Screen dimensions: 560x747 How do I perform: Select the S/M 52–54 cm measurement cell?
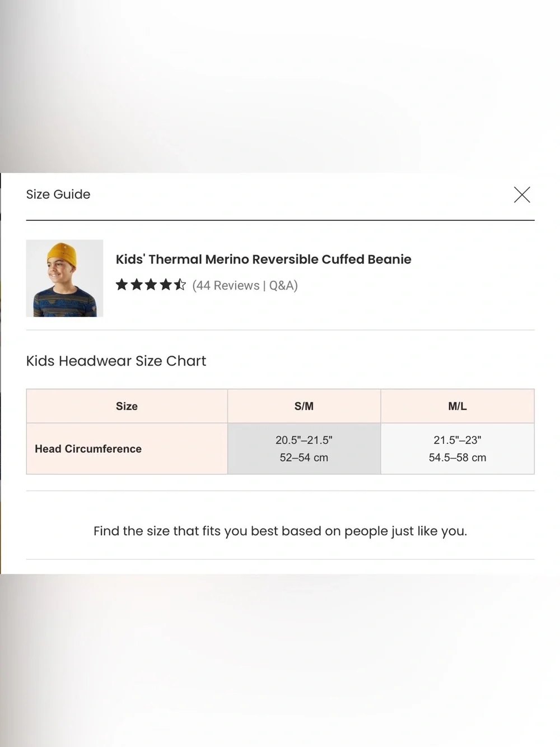pyautogui.click(x=304, y=449)
